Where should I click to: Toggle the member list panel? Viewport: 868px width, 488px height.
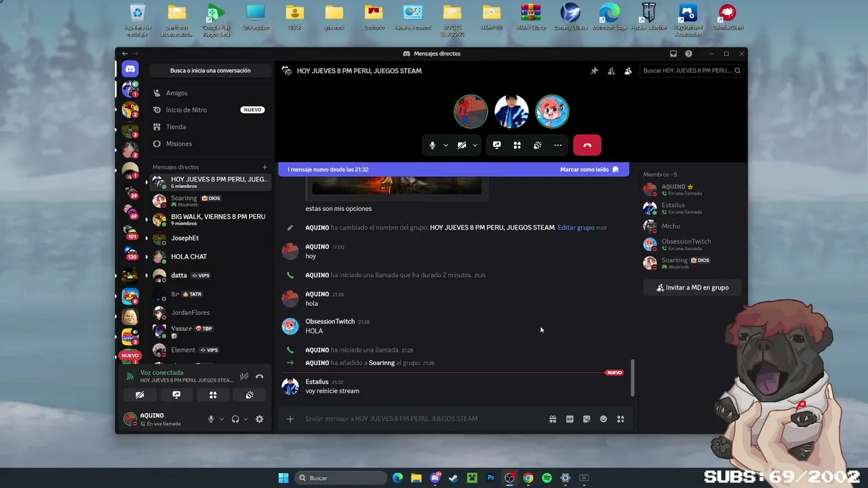[628, 70]
